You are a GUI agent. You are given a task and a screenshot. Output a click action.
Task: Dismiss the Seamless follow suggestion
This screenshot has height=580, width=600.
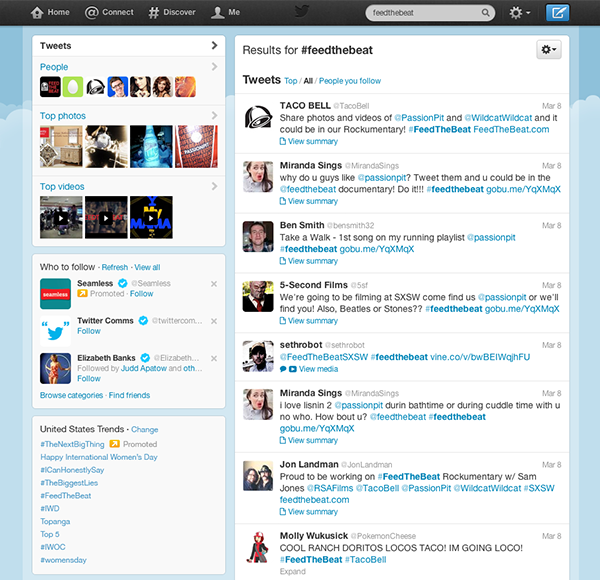(x=214, y=284)
